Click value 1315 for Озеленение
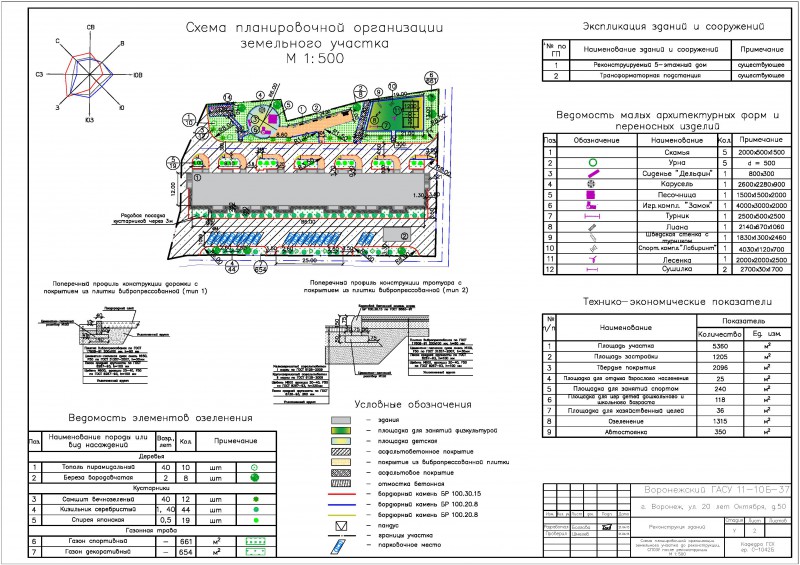800x565 pixels. [x=720, y=422]
